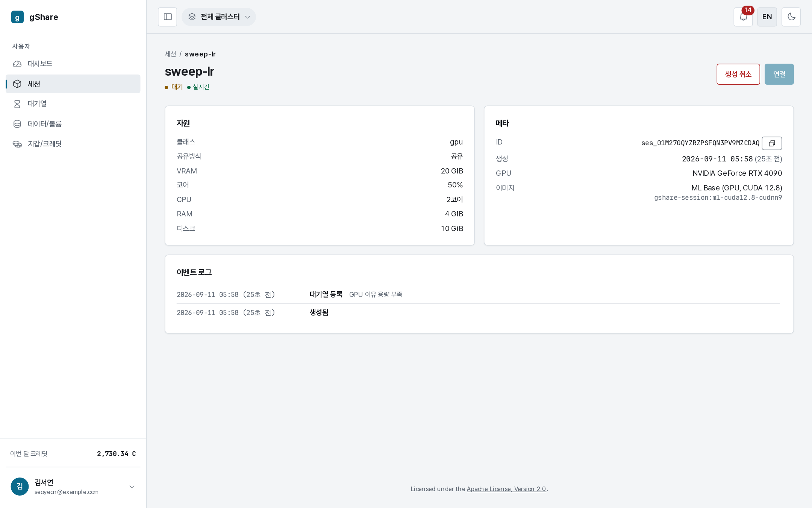Click the 생성 취소 button
Viewport: 812px width, 508px height.
pyautogui.click(x=738, y=74)
